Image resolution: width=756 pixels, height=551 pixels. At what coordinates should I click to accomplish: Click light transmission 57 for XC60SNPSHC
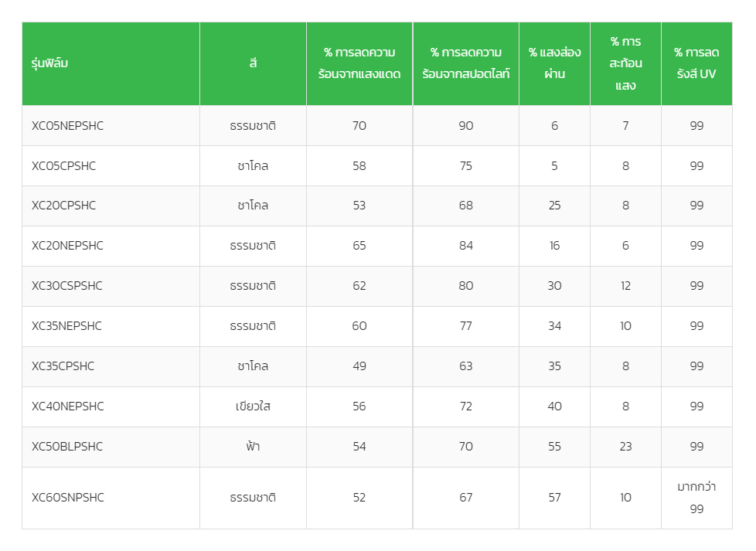coord(554,498)
